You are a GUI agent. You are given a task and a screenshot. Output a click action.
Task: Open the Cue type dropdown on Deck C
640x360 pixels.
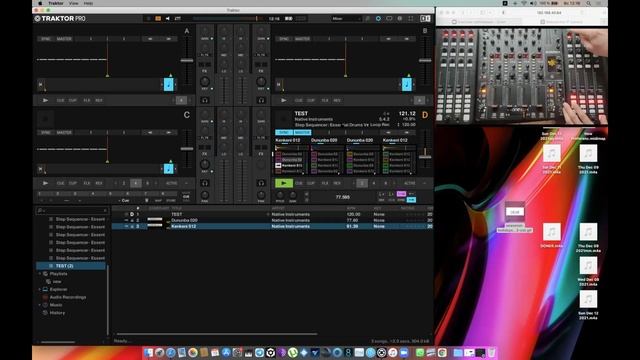click(124, 200)
